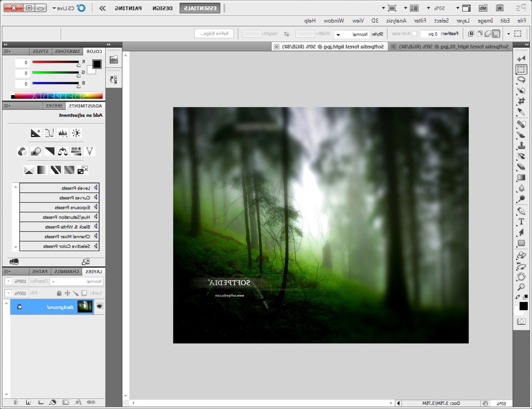Add a Curves adjustment layer

coord(49,133)
